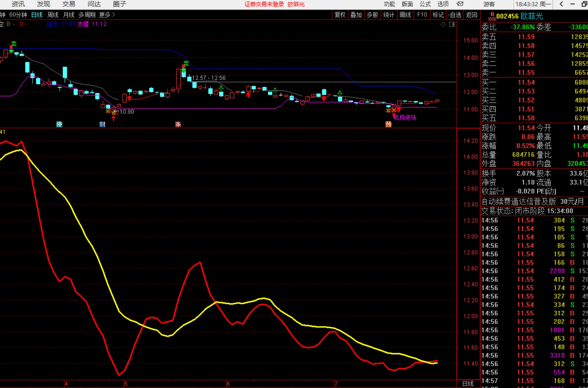Screen dimensions: 588x388
Task: Click the 支撑 11.12 indicator label
Action: tap(92, 24)
